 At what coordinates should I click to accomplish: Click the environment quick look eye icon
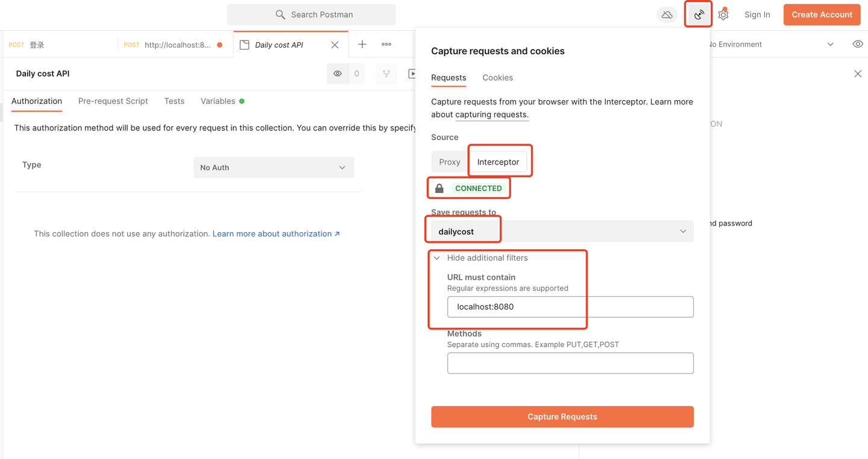point(858,45)
